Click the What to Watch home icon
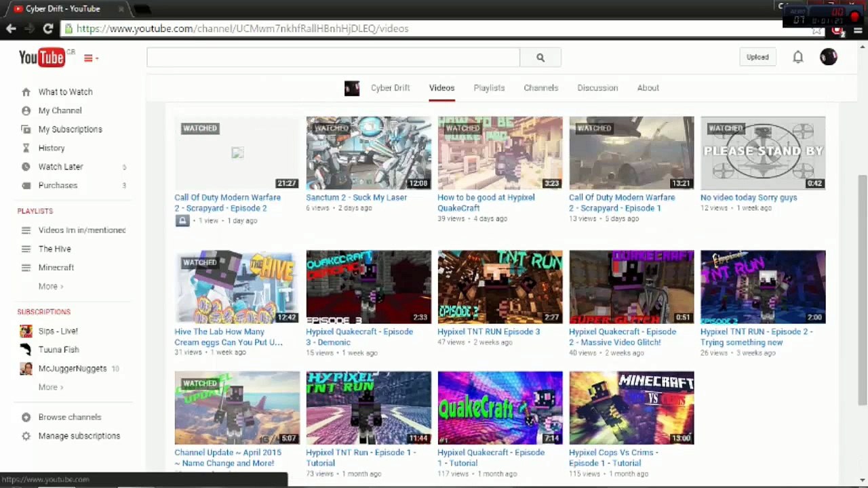 coord(26,92)
